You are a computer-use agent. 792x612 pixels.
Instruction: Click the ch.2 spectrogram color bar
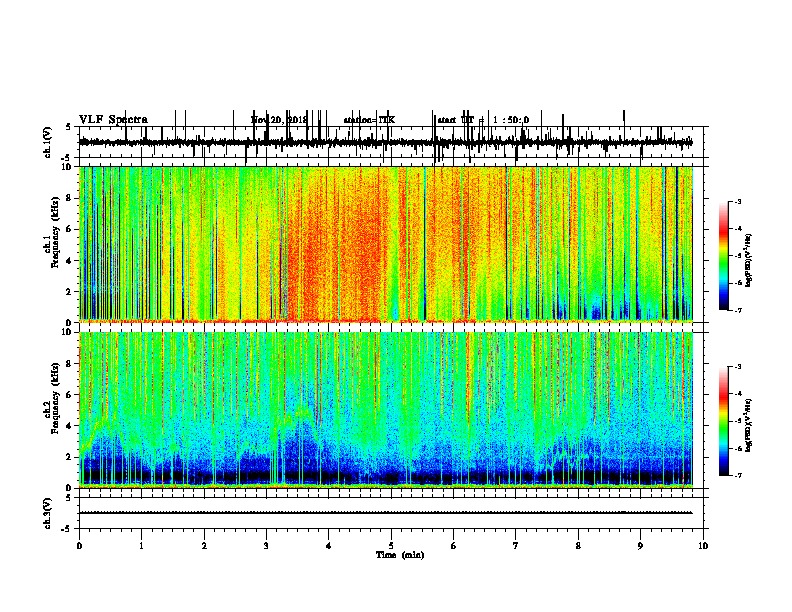[724, 421]
